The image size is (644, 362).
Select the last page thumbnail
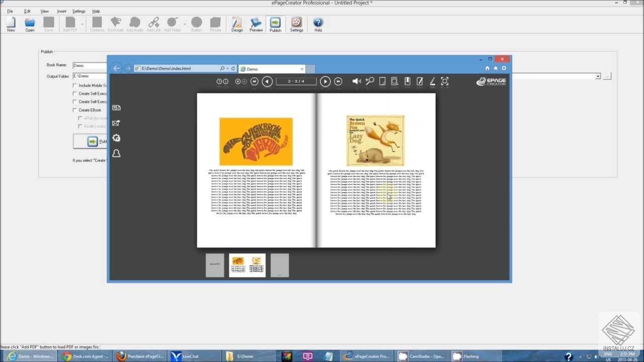tap(280, 265)
